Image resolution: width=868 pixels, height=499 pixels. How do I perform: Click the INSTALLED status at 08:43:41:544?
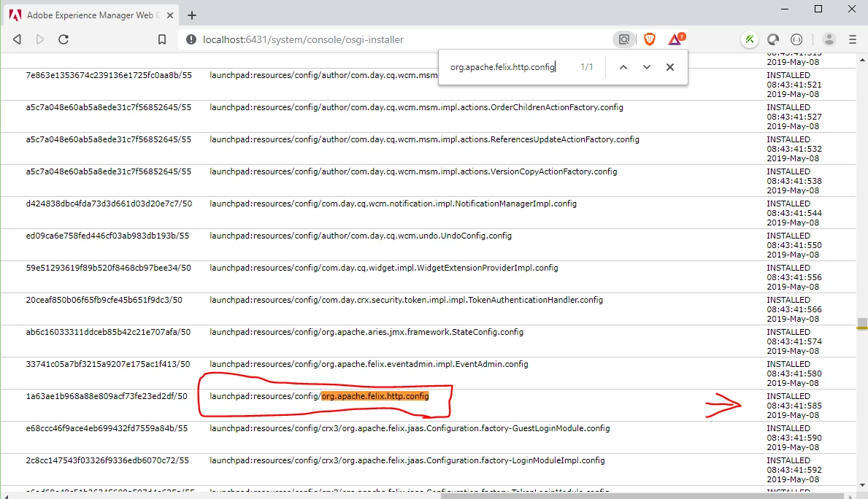(788, 204)
